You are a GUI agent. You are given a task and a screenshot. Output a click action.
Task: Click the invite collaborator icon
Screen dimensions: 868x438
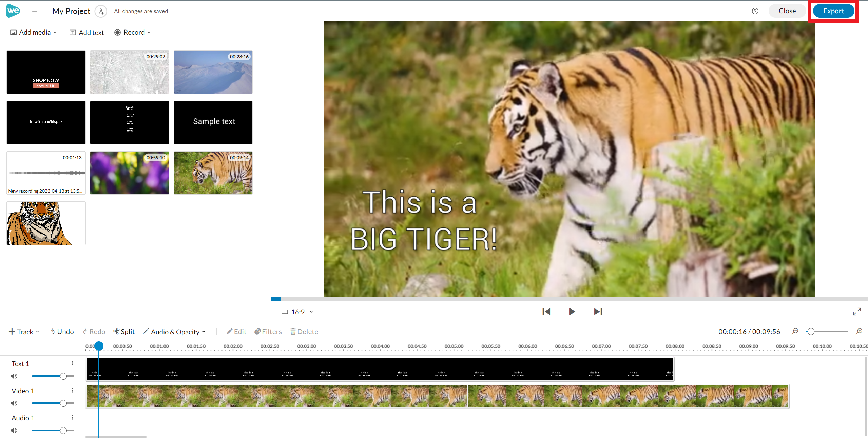tap(101, 11)
